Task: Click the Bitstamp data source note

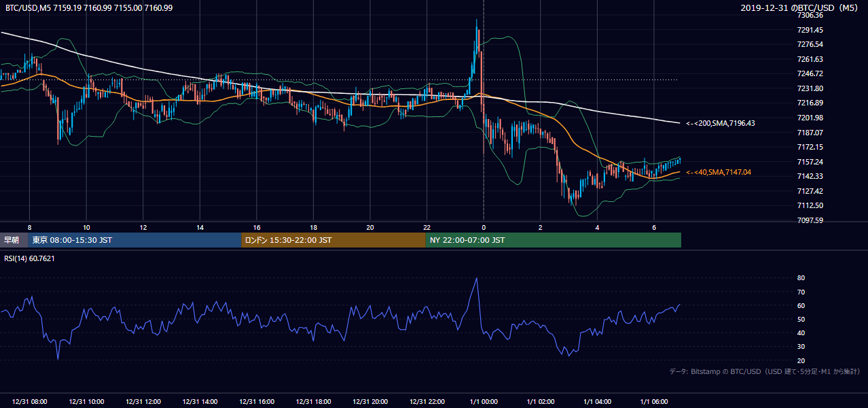Action: coord(765,371)
